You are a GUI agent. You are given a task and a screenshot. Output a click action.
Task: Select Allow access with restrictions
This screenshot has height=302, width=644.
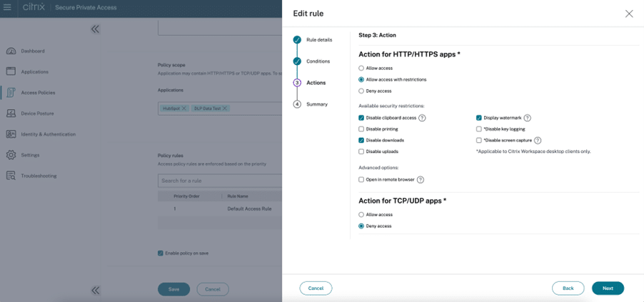361,80
